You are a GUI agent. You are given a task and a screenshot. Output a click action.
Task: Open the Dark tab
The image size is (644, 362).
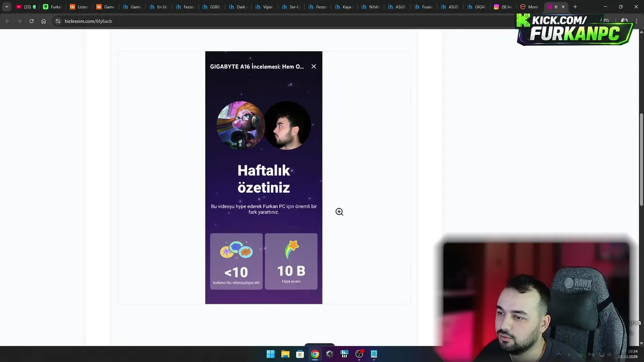pyautogui.click(x=237, y=7)
